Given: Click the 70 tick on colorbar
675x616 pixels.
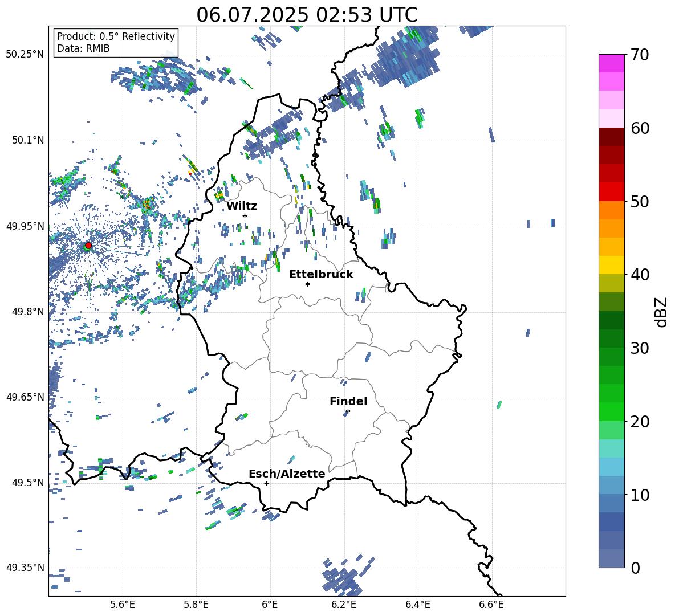Looking at the screenshot, I should (x=639, y=55).
